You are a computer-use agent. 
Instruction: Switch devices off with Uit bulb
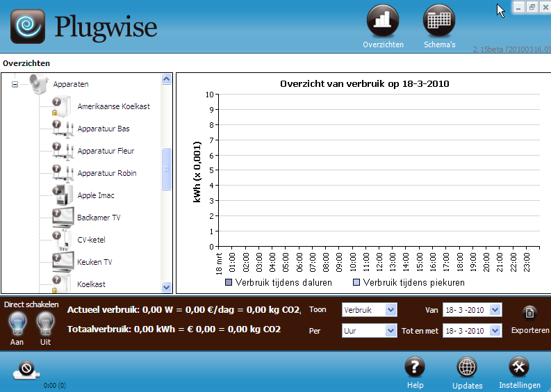(x=45, y=323)
